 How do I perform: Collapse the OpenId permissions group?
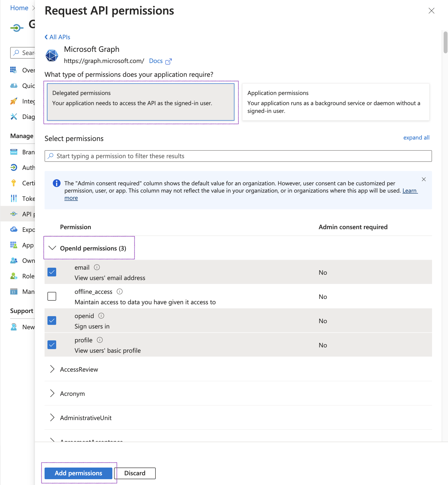coord(52,248)
